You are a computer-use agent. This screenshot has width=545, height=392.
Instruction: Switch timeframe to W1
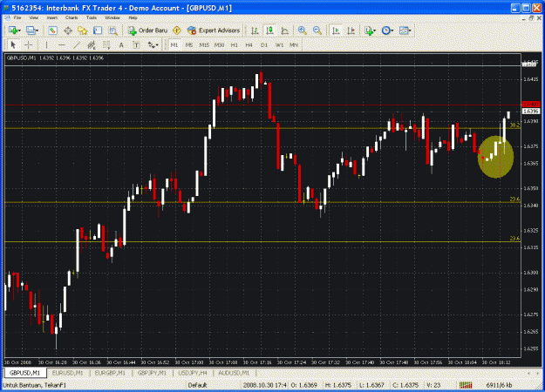coord(279,44)
